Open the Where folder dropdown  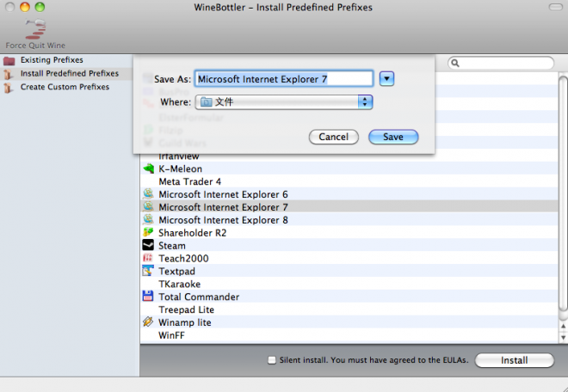pos(284,101)
